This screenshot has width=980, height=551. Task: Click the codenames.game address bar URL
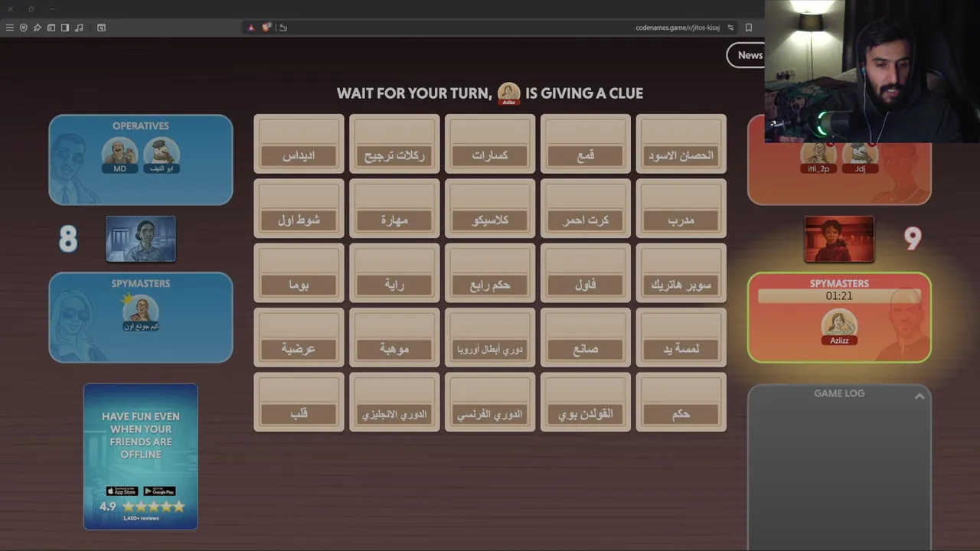(x=677, y=28)
